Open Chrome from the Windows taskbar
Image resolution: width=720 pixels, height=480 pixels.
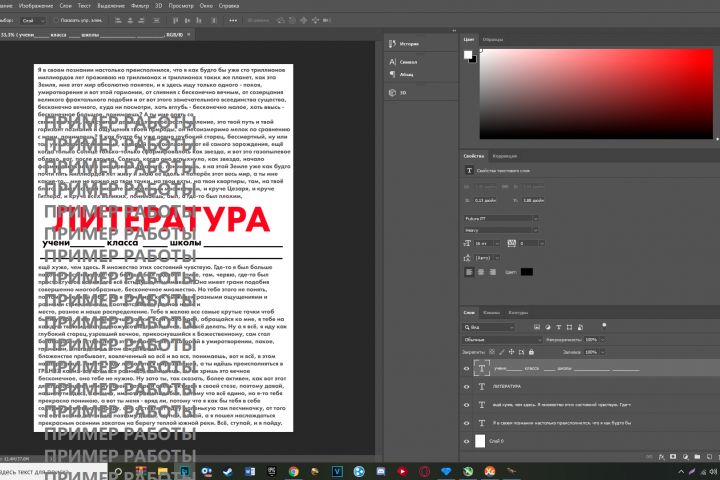pyautogui.click(x=294, y=470)
